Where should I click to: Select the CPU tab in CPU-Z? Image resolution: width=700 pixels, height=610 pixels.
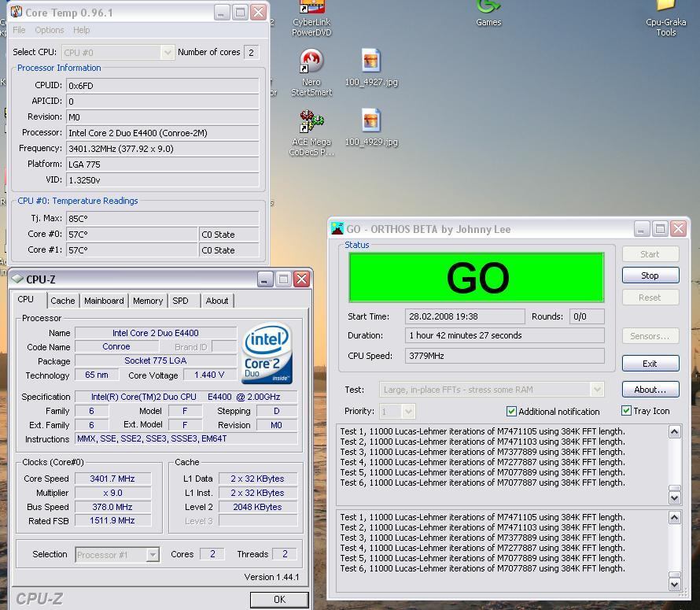pyautogui.click(x=28, y=299)
